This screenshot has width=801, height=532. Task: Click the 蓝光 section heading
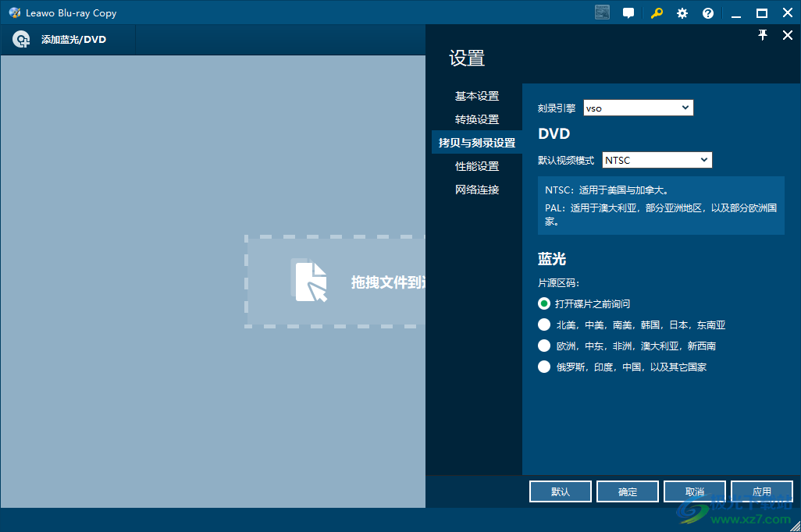[552, 259]
